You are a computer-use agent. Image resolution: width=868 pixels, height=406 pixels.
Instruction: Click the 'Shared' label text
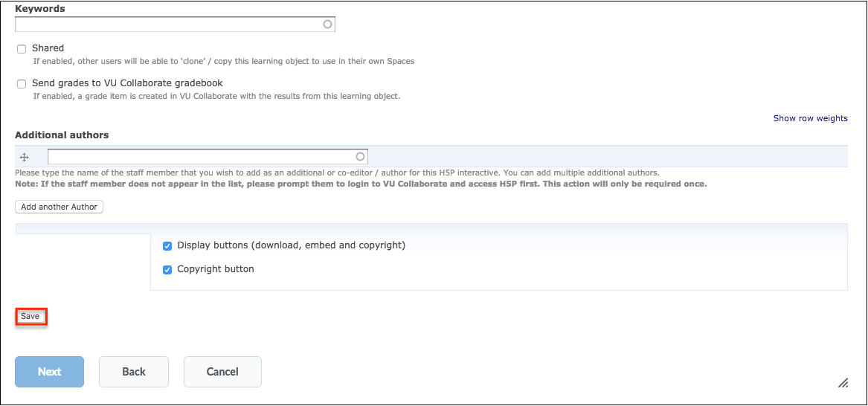click(x=48, y=48)
